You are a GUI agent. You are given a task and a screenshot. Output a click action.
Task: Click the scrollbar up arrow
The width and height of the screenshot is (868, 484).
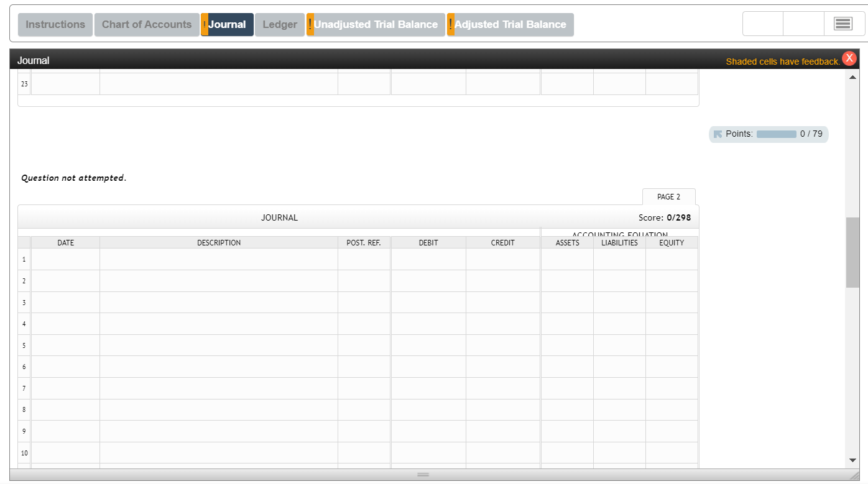pyautogui.click(x=852, y=77)
